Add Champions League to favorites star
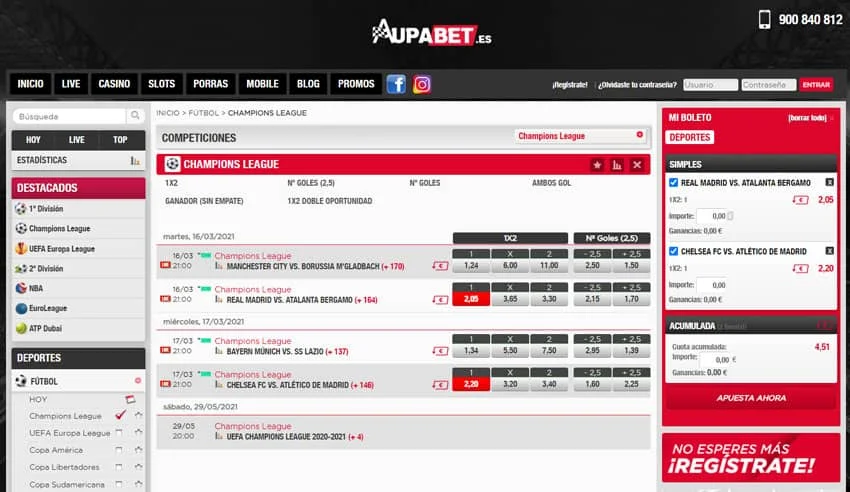The image size is (850, 492). click(x=597, y=165)
